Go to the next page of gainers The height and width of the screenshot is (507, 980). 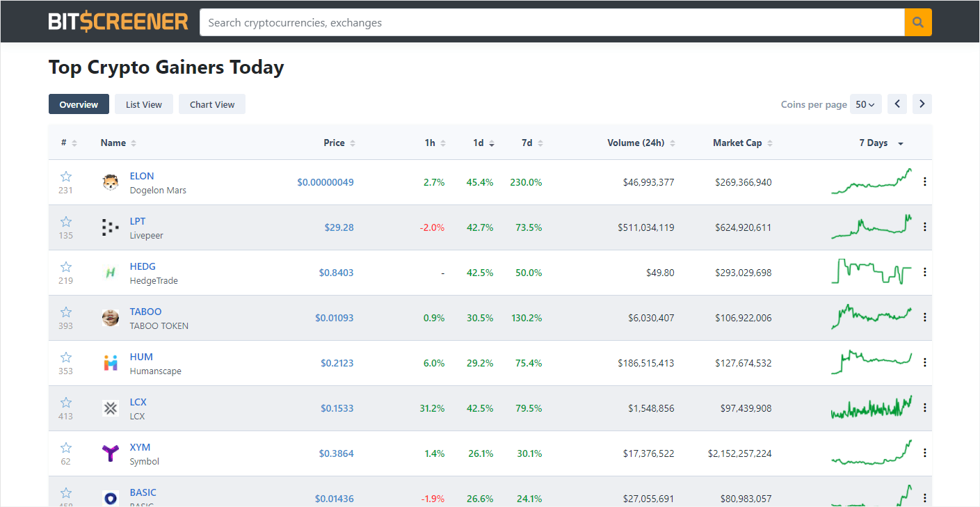click(x=922, y=104)
